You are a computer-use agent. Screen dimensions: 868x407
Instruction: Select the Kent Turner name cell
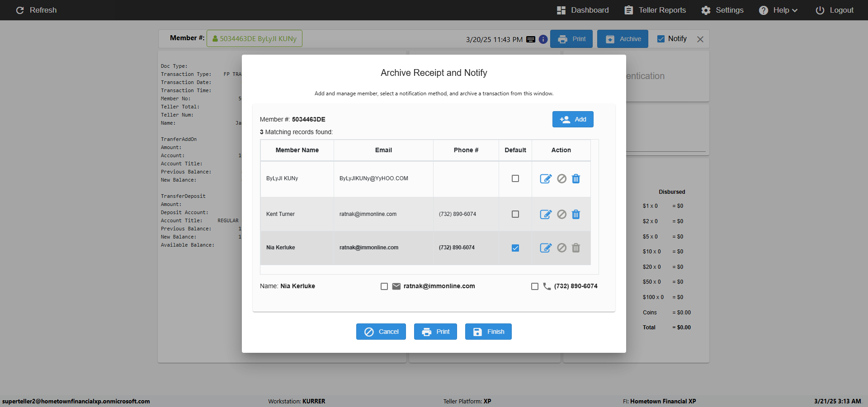[x=297, y=214]
